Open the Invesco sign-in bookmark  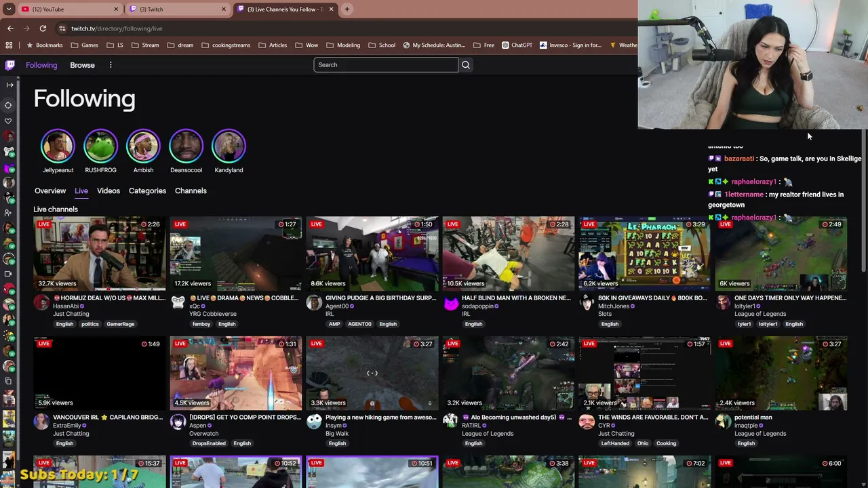click(x=570, y=45)
